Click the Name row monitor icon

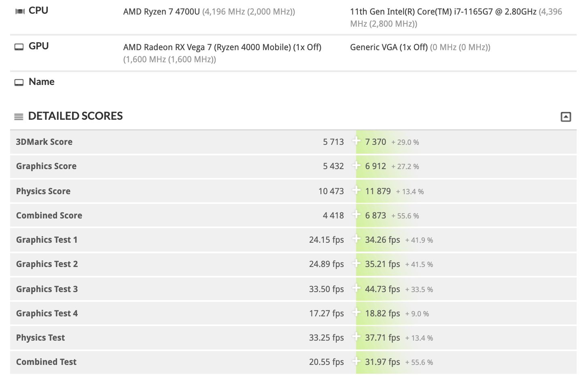click(x=19, y=83)
